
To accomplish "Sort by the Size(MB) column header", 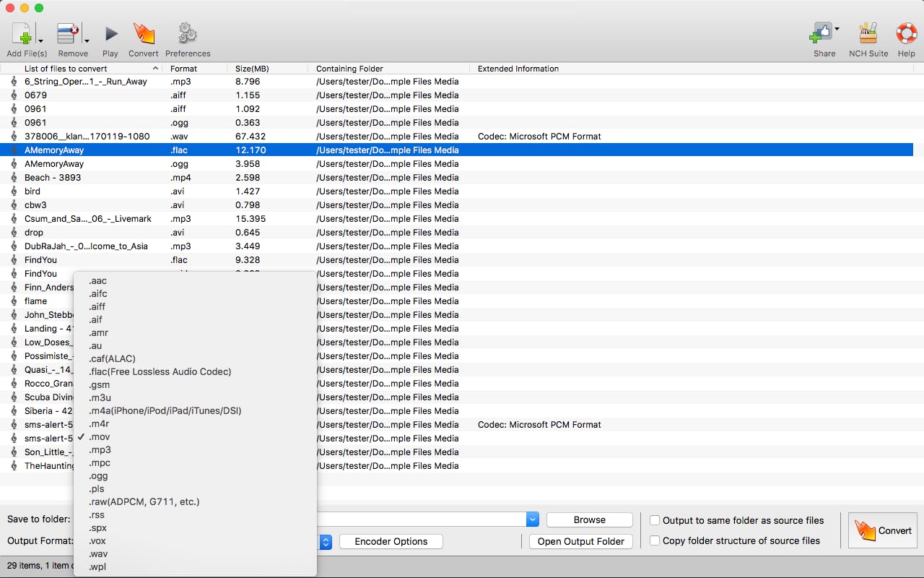I will (252, 69).
